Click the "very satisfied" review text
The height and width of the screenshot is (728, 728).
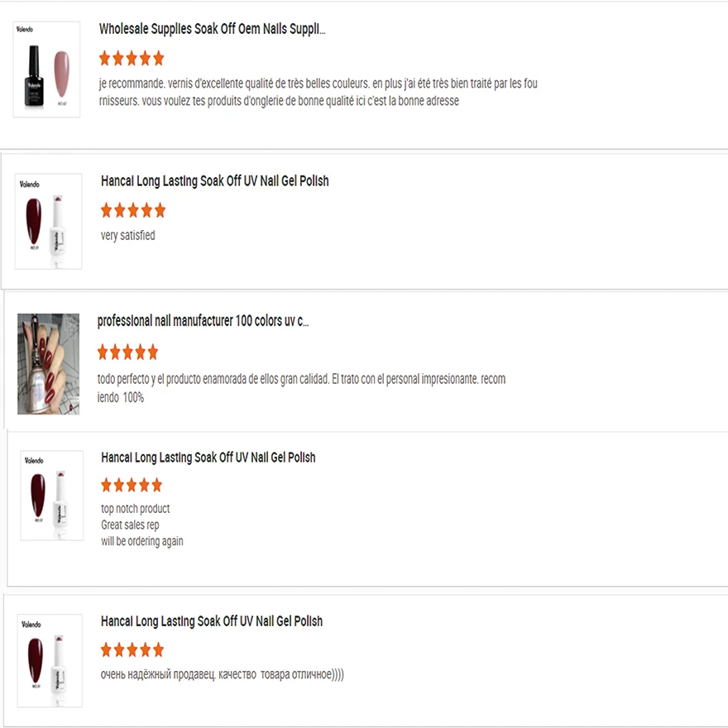(x=127, y=236)
